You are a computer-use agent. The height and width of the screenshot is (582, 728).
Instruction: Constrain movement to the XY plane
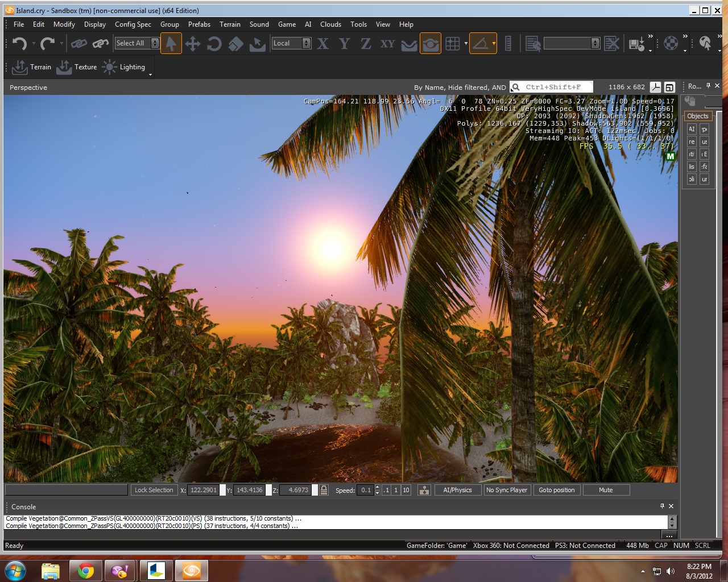(x=388, y=43)
